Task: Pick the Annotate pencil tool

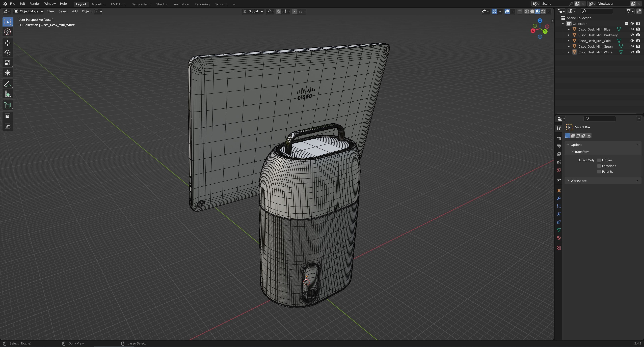Action: coord(8,84)
